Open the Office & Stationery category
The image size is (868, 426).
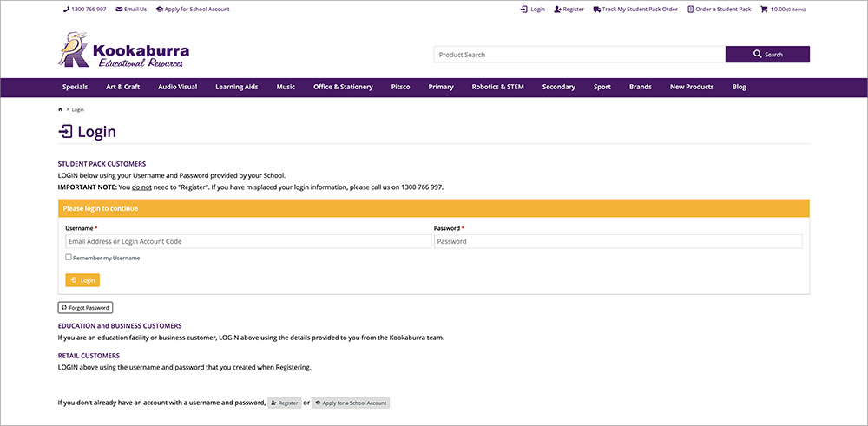[x=343, y=87]
